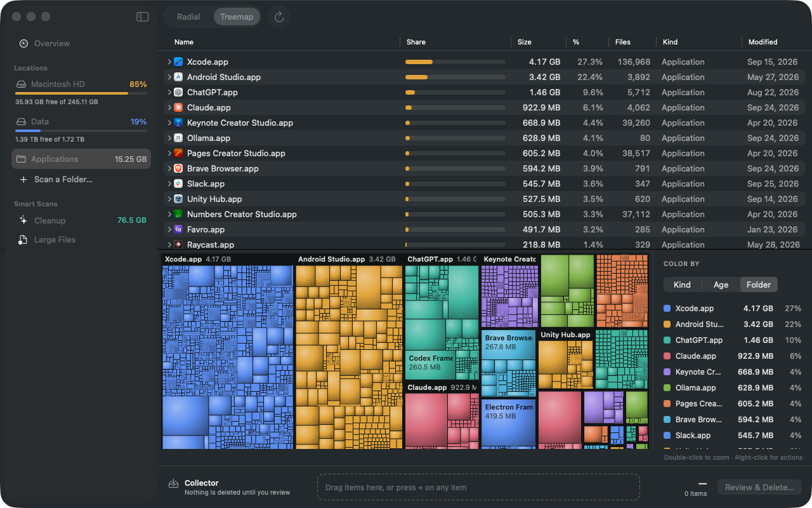Screen dimensions: 812x508
Task: Toggle the sidebar panel icon
Action: 142,17
